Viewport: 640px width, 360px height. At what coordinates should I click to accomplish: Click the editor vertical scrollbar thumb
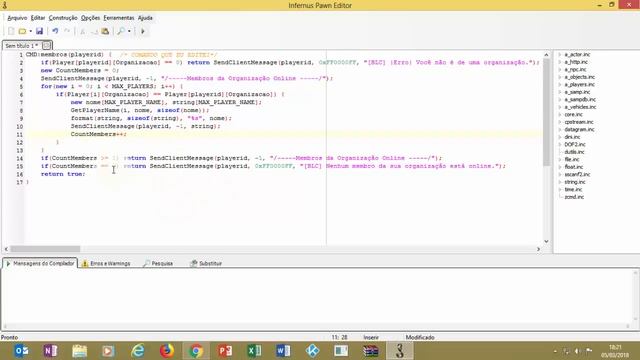pyautogui.click(x=547, y=112)
